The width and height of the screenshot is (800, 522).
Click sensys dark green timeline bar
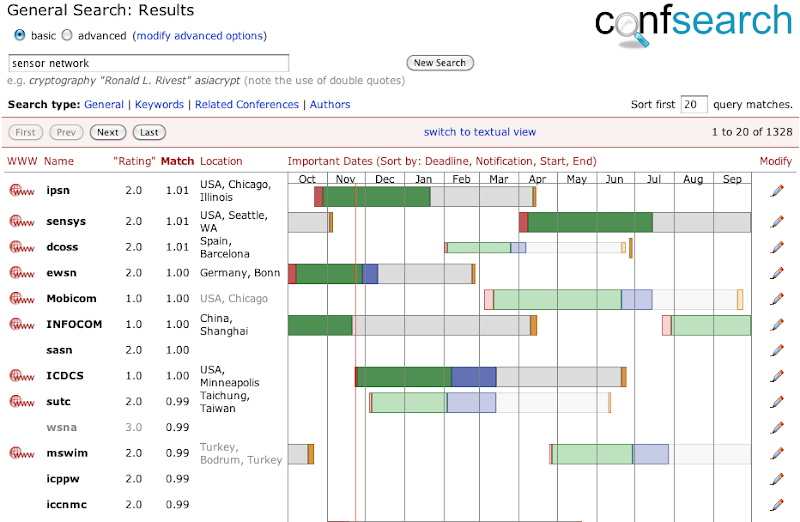click(x=590, y=222)
